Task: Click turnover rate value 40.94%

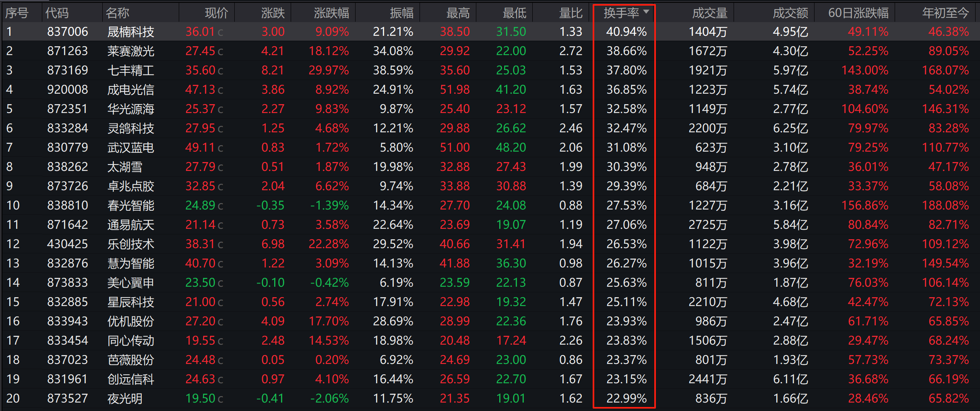Action: click(626, 32)
